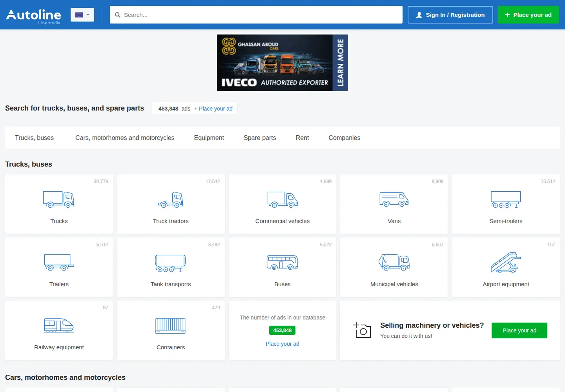Focus the Search input field

(x=256, y=15)
